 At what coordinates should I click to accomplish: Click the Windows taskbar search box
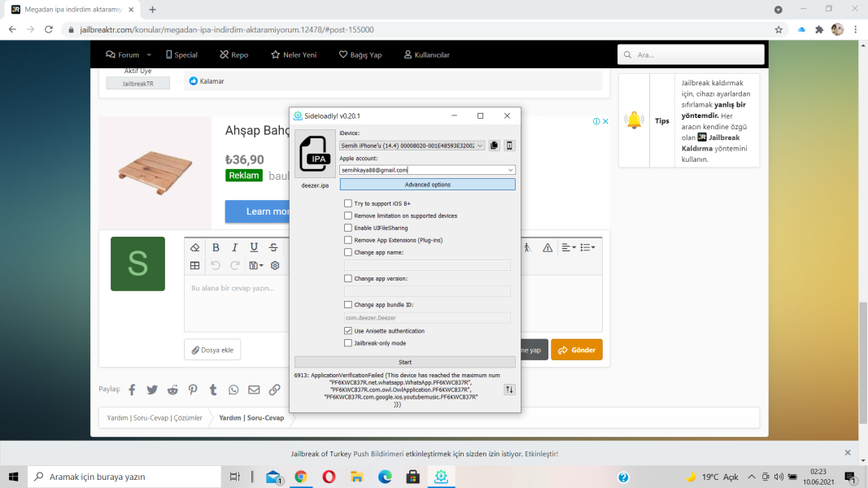coord(124,477)
